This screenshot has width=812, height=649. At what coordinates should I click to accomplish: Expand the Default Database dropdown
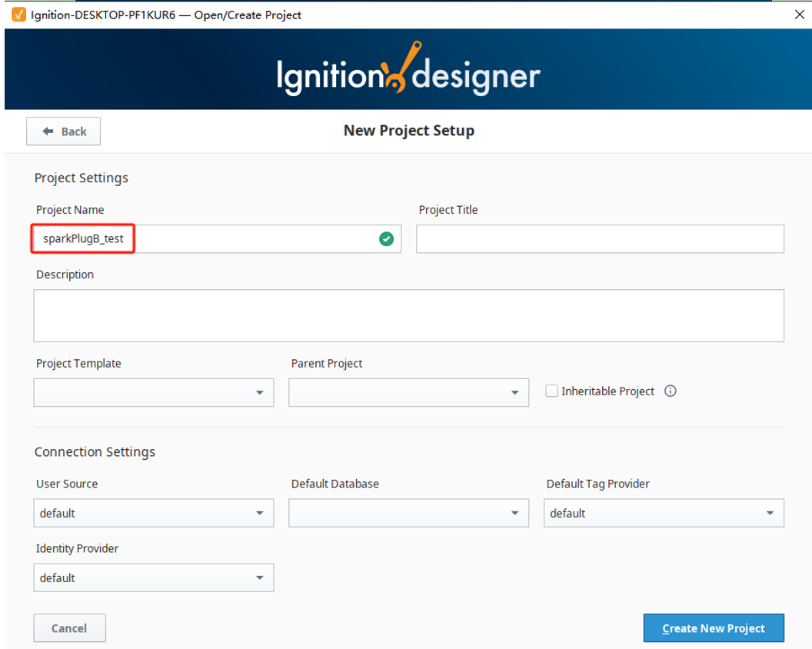point(408,513)
